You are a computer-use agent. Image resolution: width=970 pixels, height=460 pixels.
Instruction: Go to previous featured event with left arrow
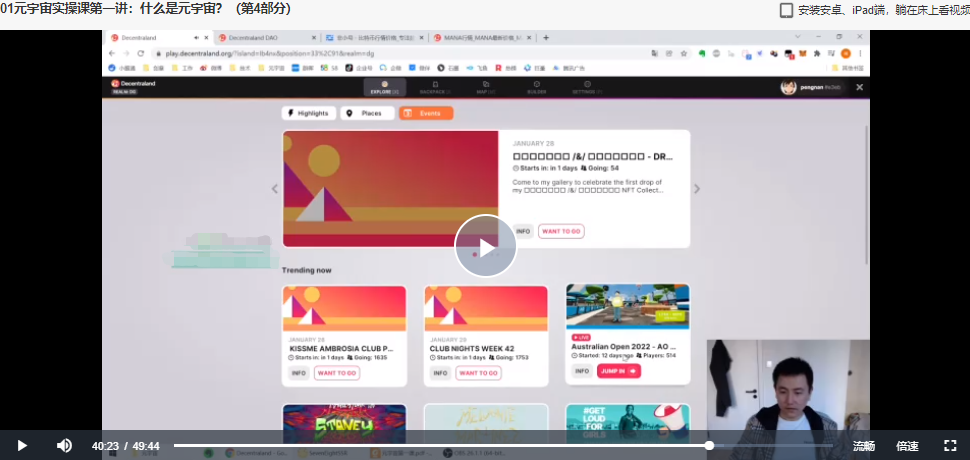275,189
